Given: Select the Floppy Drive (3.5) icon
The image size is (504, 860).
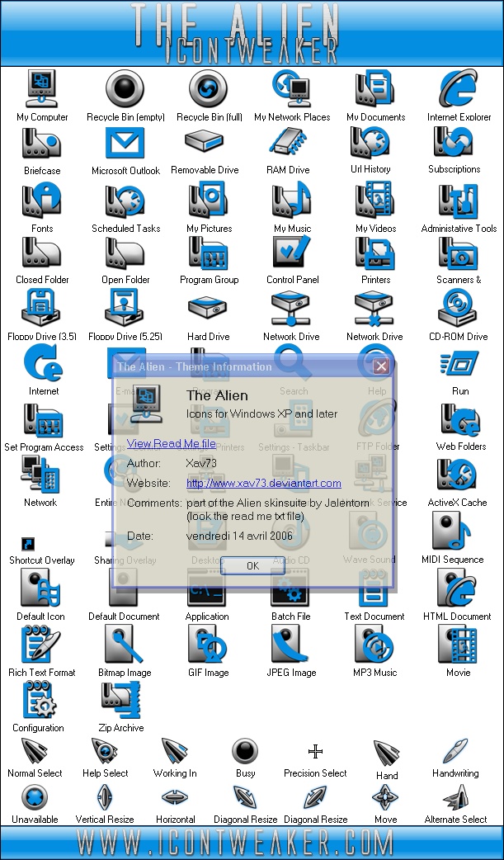Looking at the screenshot, I should coord(42,308).
